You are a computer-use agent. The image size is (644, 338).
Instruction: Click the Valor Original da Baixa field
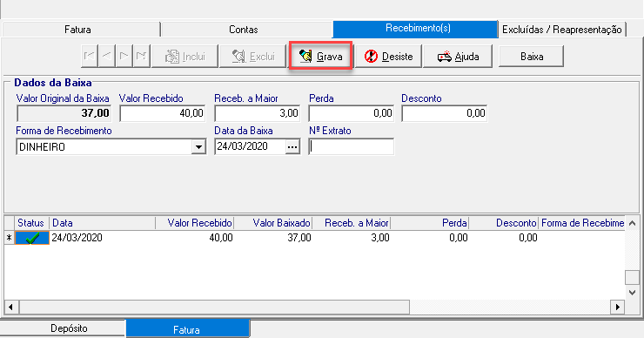click(x=64, y=113)
